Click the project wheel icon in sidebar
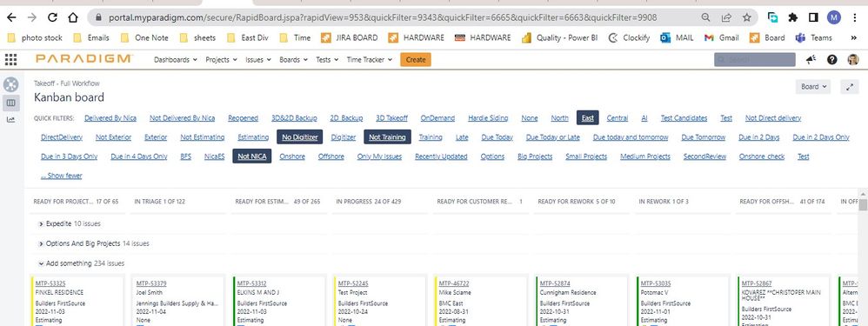 click(x=10, y=84)
